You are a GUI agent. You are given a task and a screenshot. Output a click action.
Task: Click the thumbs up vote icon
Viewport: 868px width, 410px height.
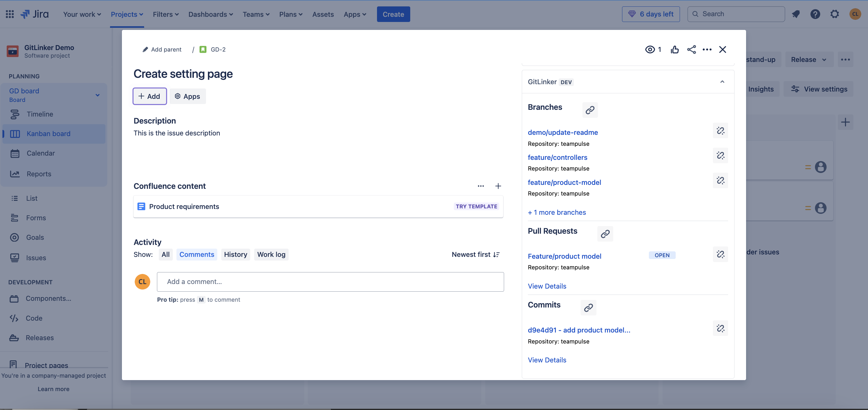(x=674, y=49)
